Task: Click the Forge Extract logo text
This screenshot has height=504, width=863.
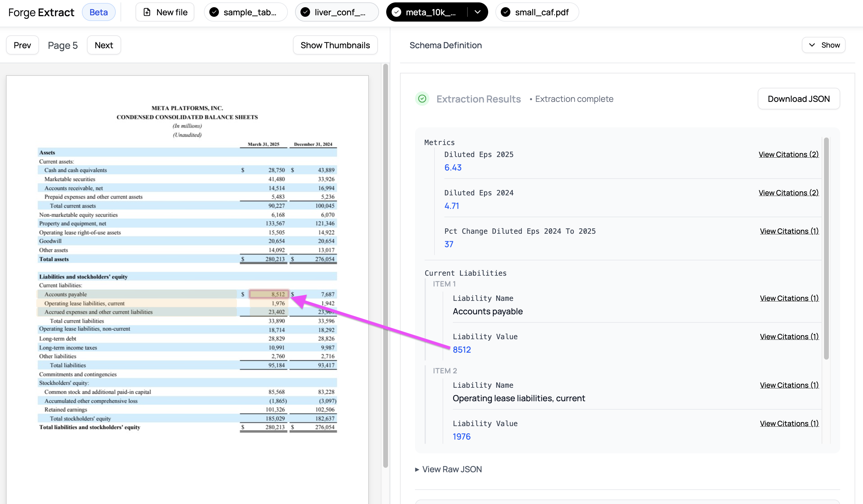Action: [41, 12]
